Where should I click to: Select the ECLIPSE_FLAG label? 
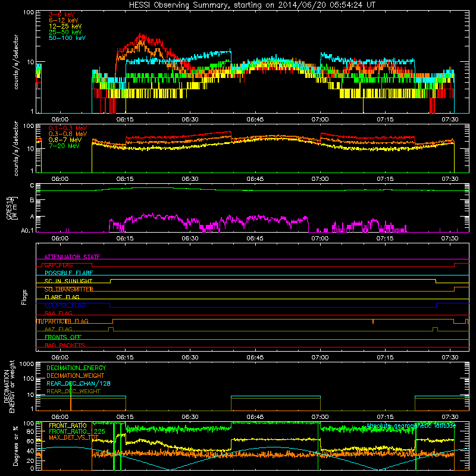click(65, 305)
